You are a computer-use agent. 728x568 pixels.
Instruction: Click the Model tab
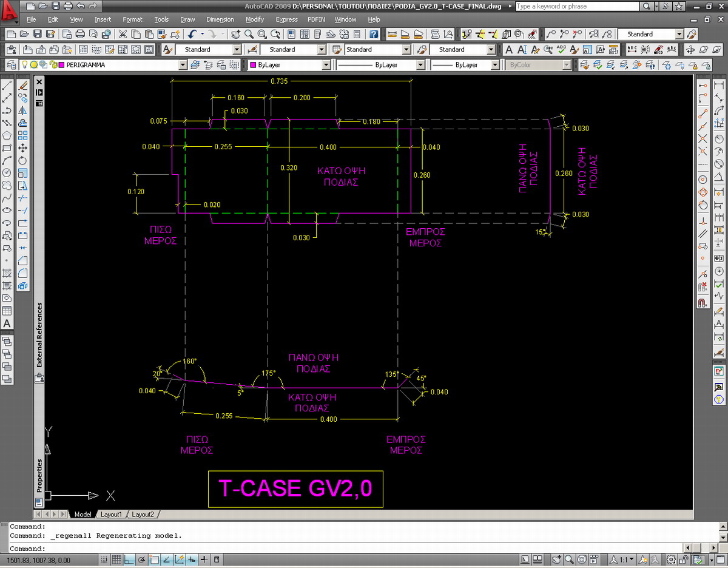coord(83,515)
